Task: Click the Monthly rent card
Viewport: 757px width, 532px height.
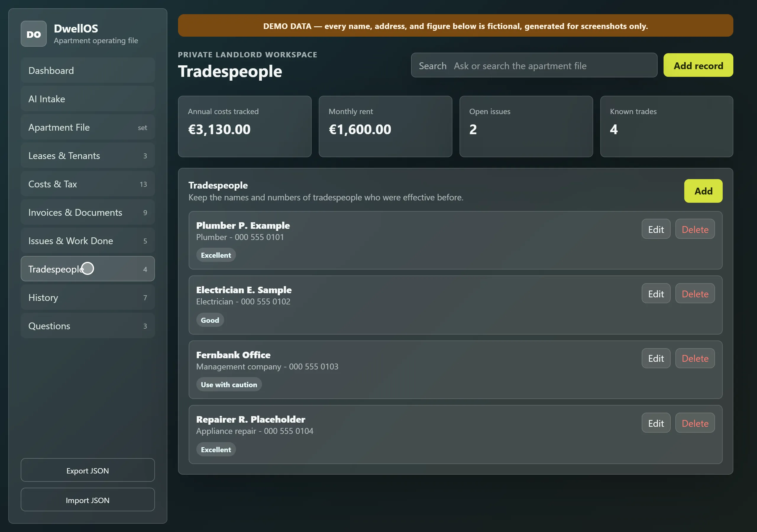Action: click(x=385, y=126)
